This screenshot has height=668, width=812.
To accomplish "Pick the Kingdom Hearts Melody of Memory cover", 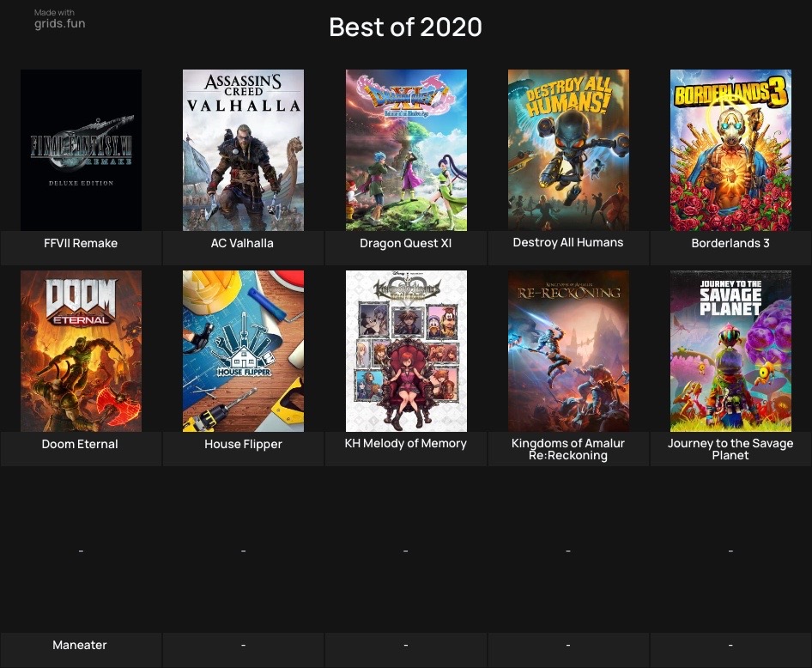I will coord(406,351).
